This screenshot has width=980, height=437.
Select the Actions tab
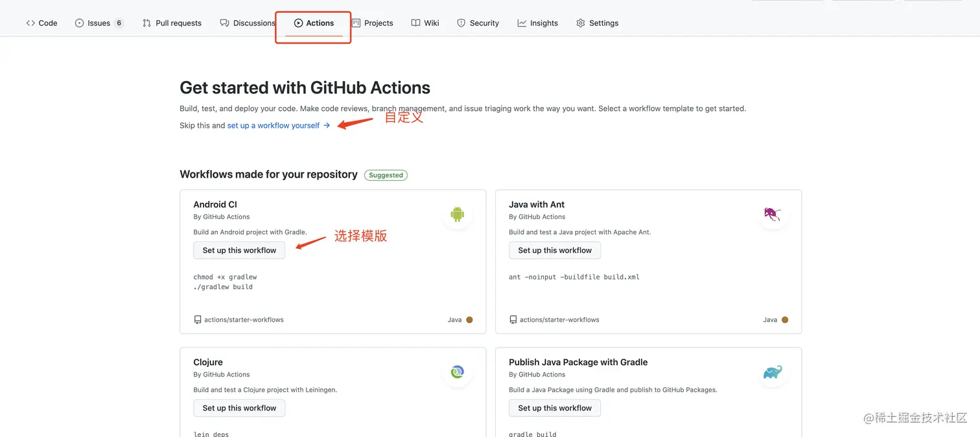point(314,23)
